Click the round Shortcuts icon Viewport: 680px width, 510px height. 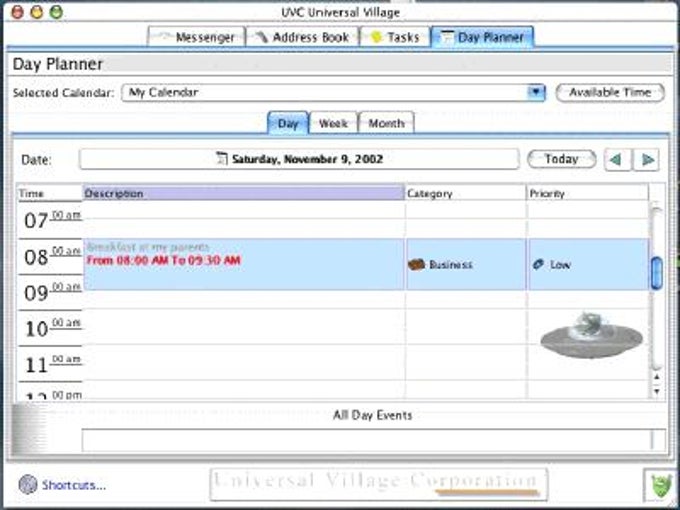(x=28, y=484)
